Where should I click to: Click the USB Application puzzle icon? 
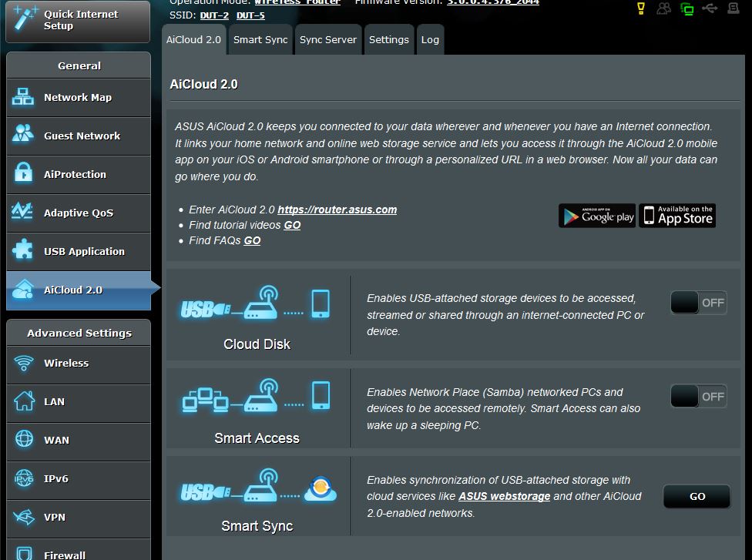click(x=22, y=250)
